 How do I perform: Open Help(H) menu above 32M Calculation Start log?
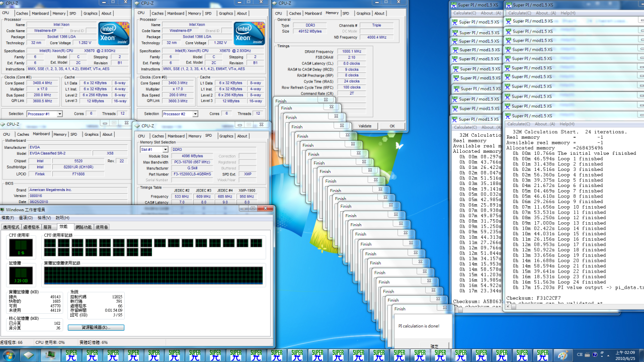567,124
